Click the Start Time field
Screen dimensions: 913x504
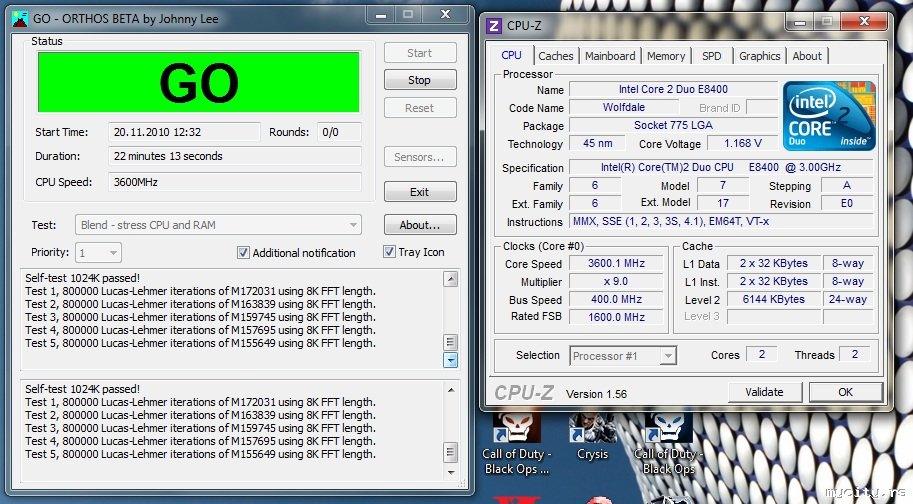coord(183,132)
